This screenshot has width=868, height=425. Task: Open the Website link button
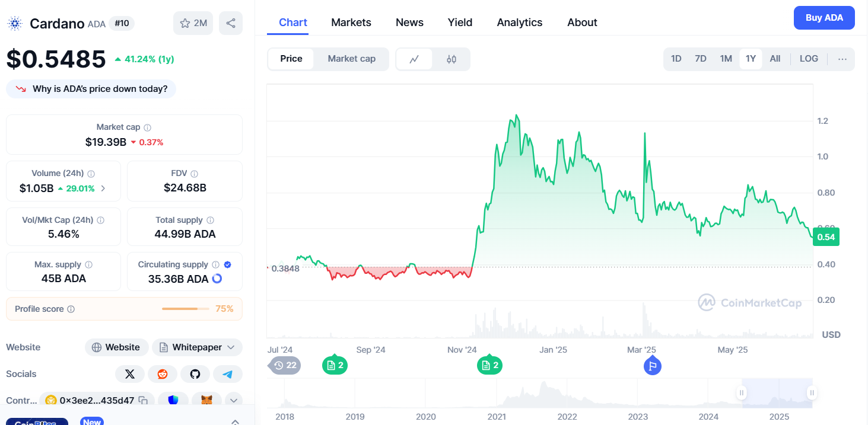point(116,347)
